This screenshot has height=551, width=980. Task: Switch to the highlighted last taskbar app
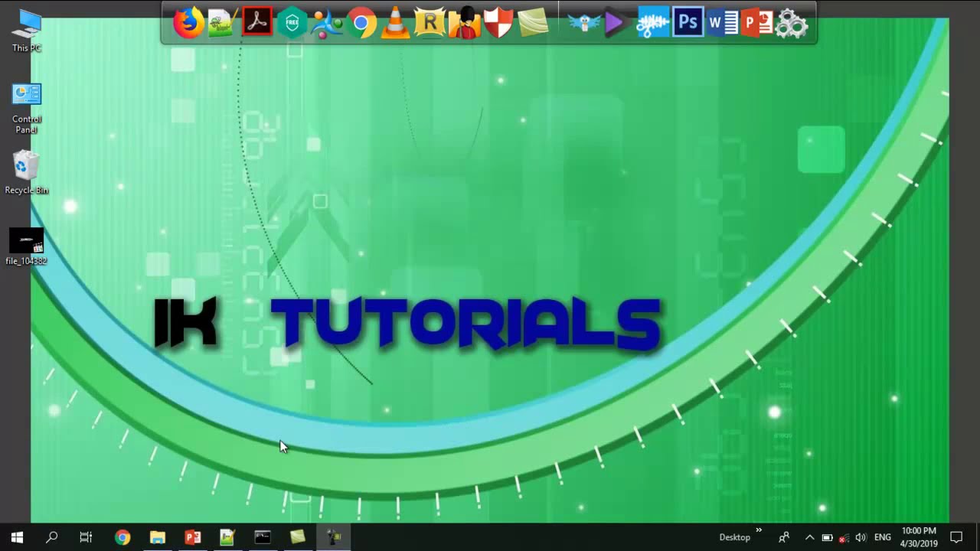point(334,537)
